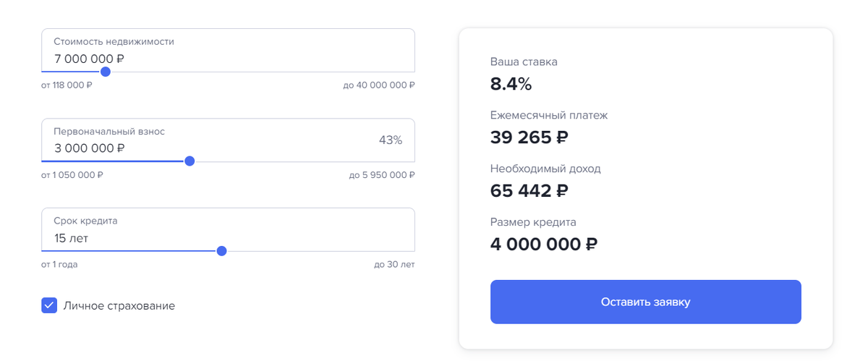The image size is (868, 361).
Task: Click the property cost slider handle
Action: coord(106,72)
